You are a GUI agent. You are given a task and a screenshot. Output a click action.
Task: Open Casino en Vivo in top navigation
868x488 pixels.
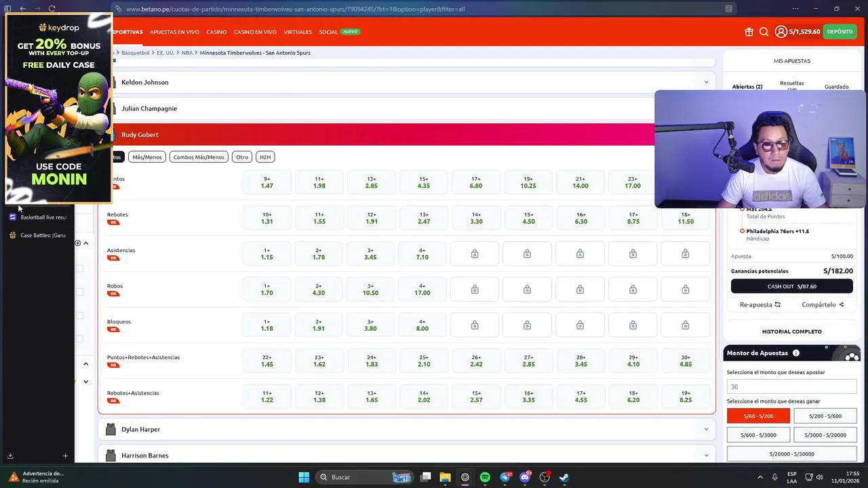(x=255, y=32)
